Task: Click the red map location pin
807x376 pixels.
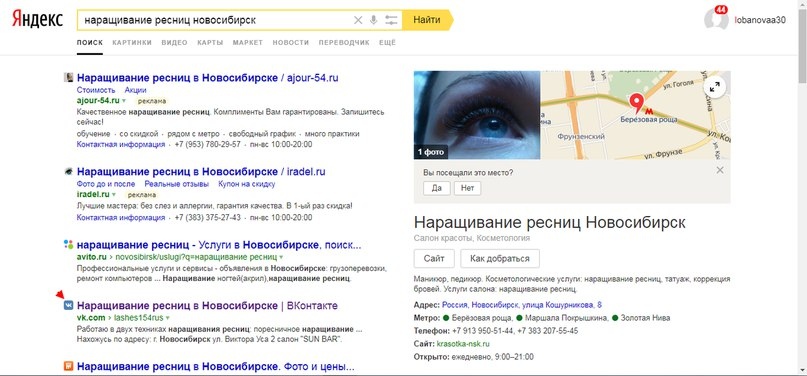Action: coord(637,103)
